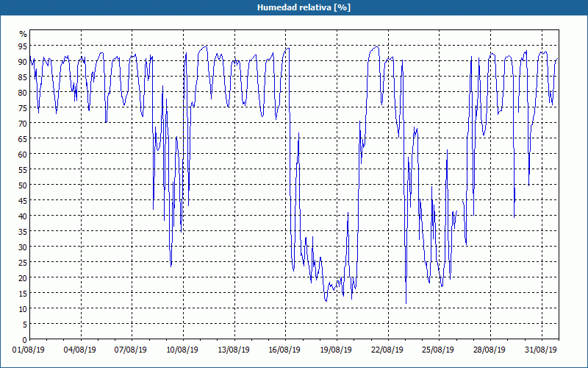The width and height of the screenshot is (588, 368).
Task: Select the 10/08/19 date label
Action: click(182, 350)
